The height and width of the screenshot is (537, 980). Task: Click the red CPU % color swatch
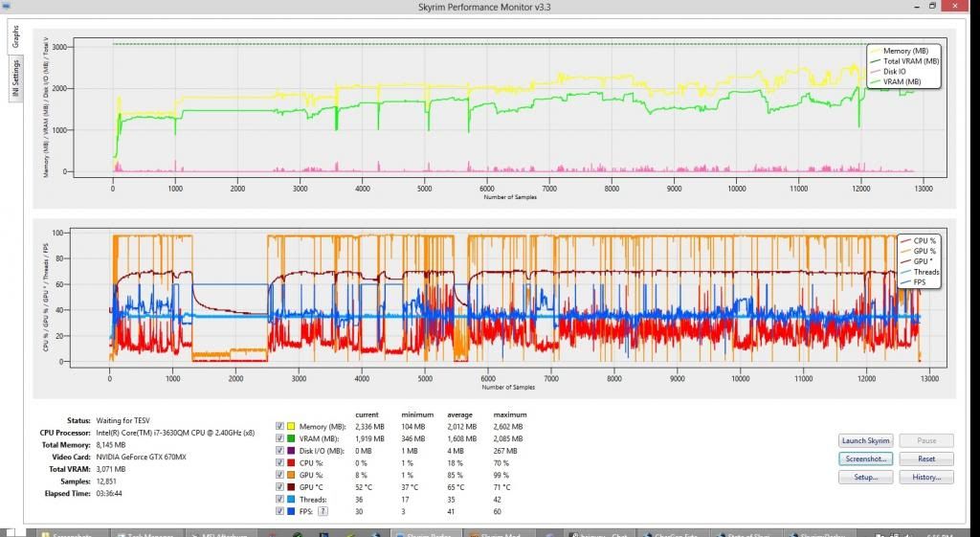pos(291,463)
